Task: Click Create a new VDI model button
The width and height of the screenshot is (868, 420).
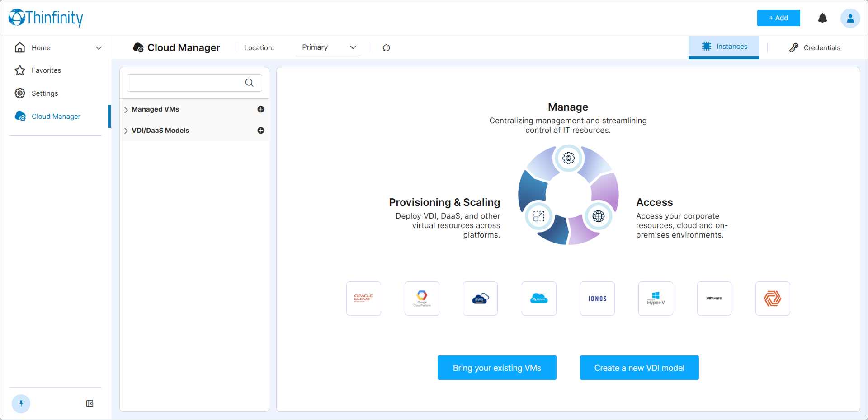Action: [x=639, y=368]
